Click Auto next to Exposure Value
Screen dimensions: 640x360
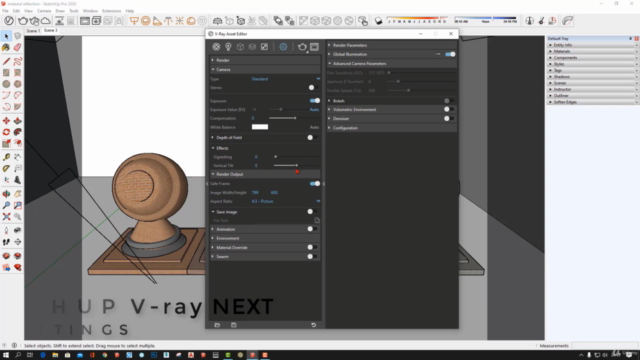point(314,109)
